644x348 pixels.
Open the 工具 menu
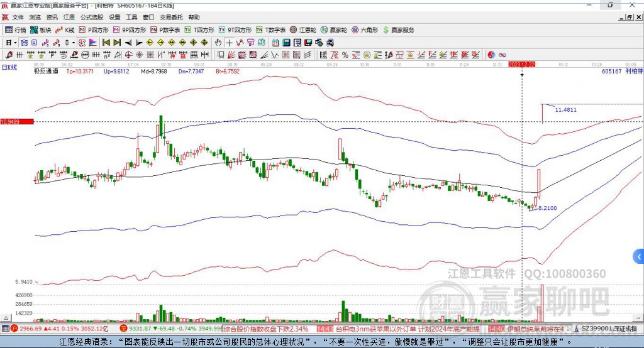tap(131, 17)
